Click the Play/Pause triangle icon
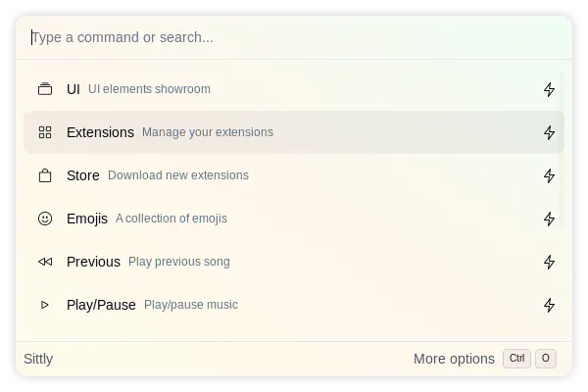Viewport: 588px width, 392px height. pos(45,305)
